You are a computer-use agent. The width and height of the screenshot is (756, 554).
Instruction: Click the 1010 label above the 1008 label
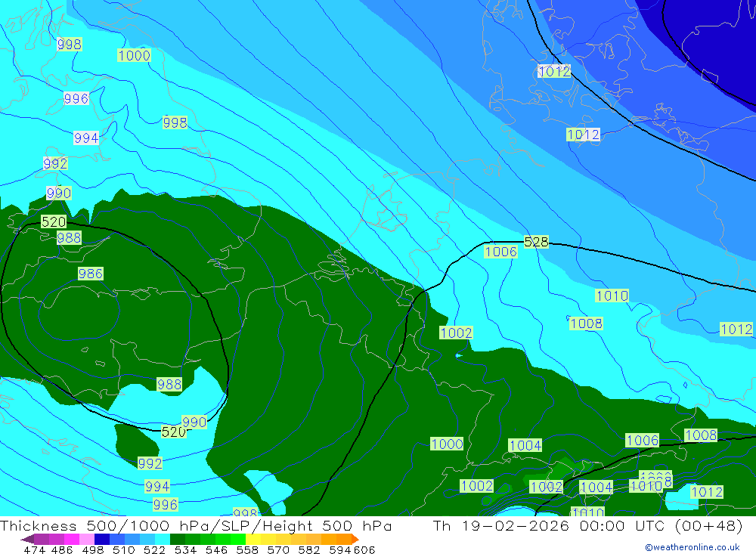point(612,296)
